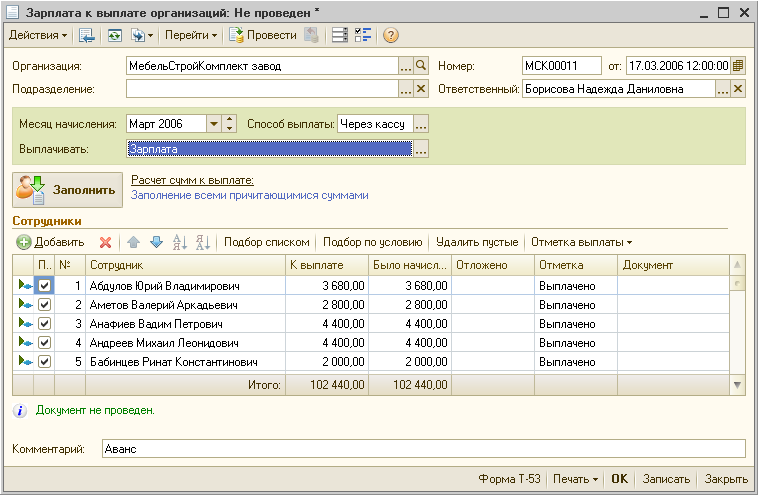Open Способ выплаты selection ellipsis button
758x495 pixels.
pos(421,124)
